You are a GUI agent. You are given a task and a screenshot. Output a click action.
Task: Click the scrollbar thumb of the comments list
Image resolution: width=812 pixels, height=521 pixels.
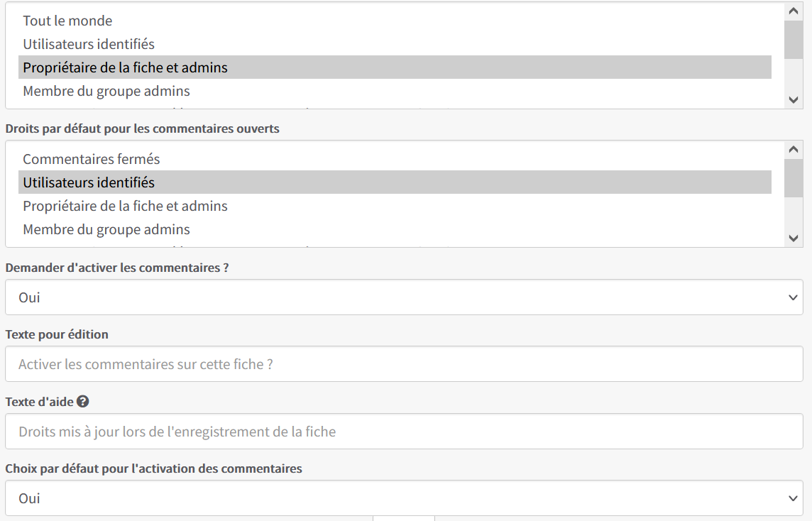tap(793, 178)
